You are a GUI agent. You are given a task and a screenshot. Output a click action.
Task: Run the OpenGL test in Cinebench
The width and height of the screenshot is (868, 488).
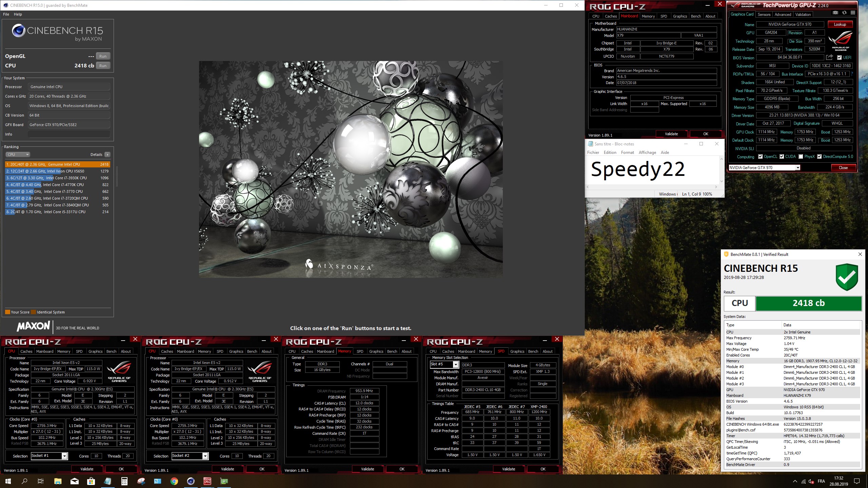pos(103,56)
